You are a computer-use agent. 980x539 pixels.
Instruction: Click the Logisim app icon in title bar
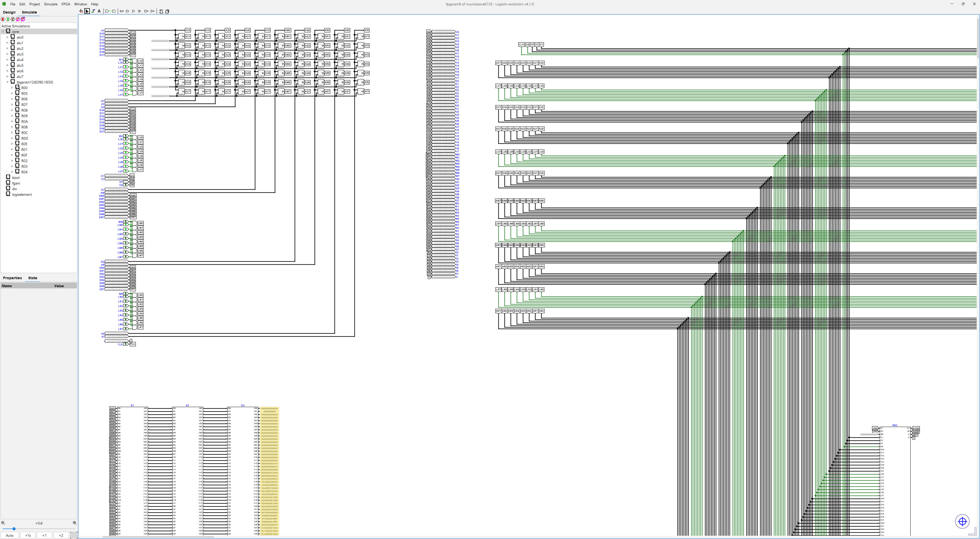(4, 4)
